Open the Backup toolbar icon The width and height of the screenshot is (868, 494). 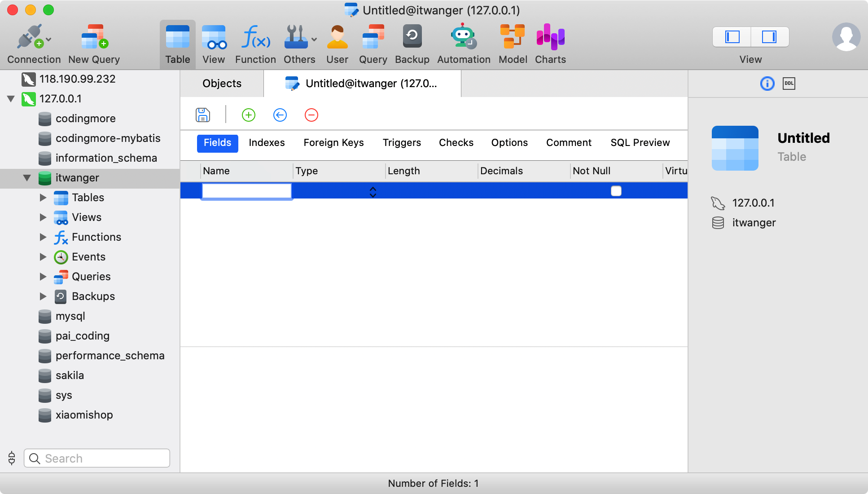point(412,44)
